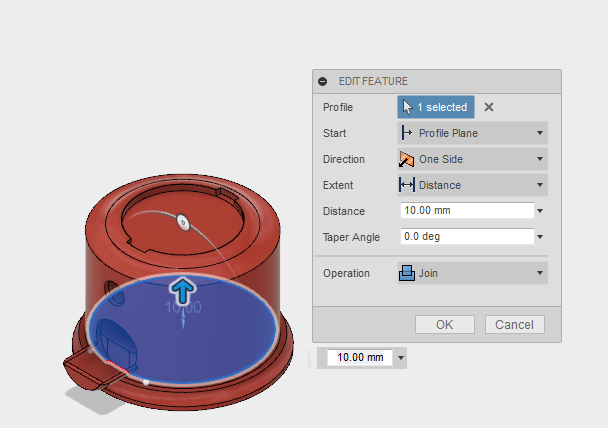
Task: Click the Join operation icon
Action: tap(407, 273)
